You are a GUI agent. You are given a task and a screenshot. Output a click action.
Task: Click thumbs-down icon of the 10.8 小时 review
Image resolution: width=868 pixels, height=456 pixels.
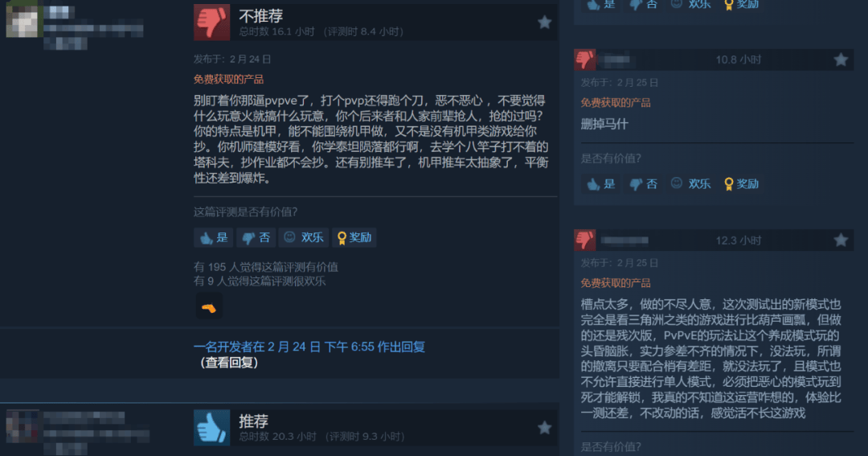pos(584,60)
